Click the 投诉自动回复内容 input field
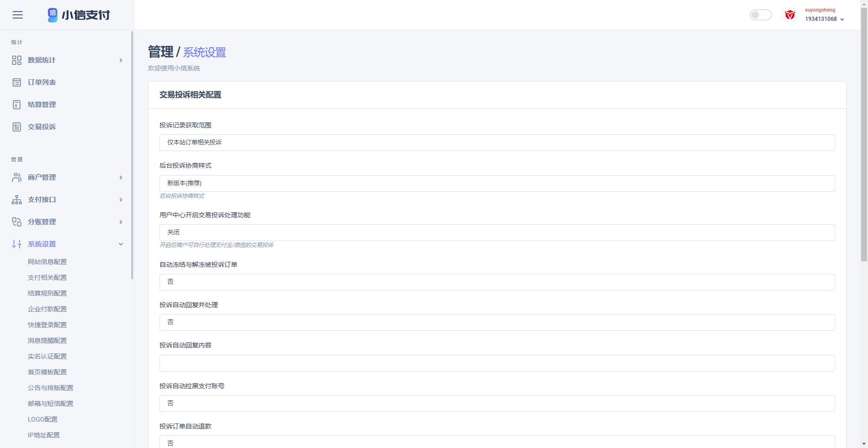The height and width of the screenshot is (448, 868). (497, 363)
